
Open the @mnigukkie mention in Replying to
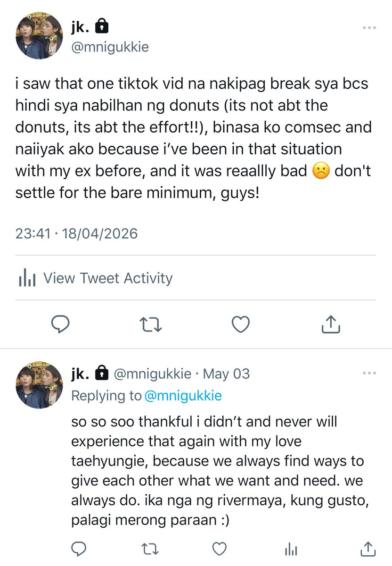pyautogui.click(x=183, y=396)
